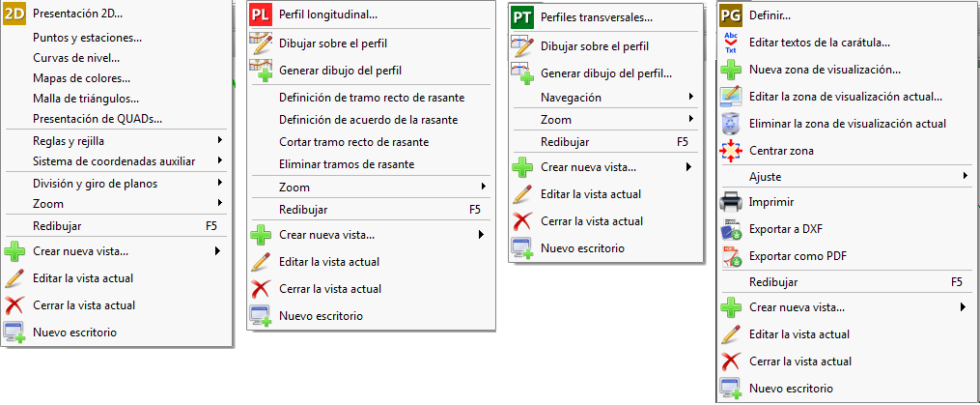Click Eliminar tramos de rasante

[346, 164]
